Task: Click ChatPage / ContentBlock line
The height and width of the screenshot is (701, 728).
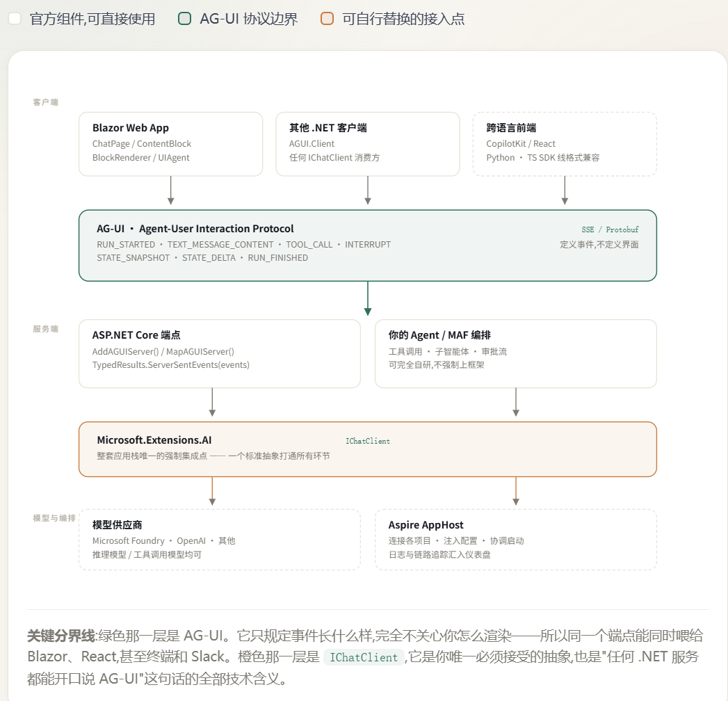Action: click(142, 143)
